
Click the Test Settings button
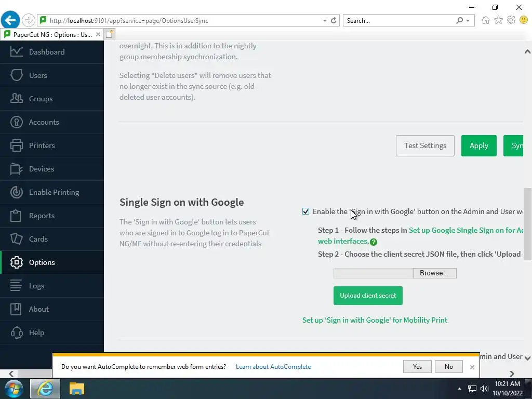425,145
